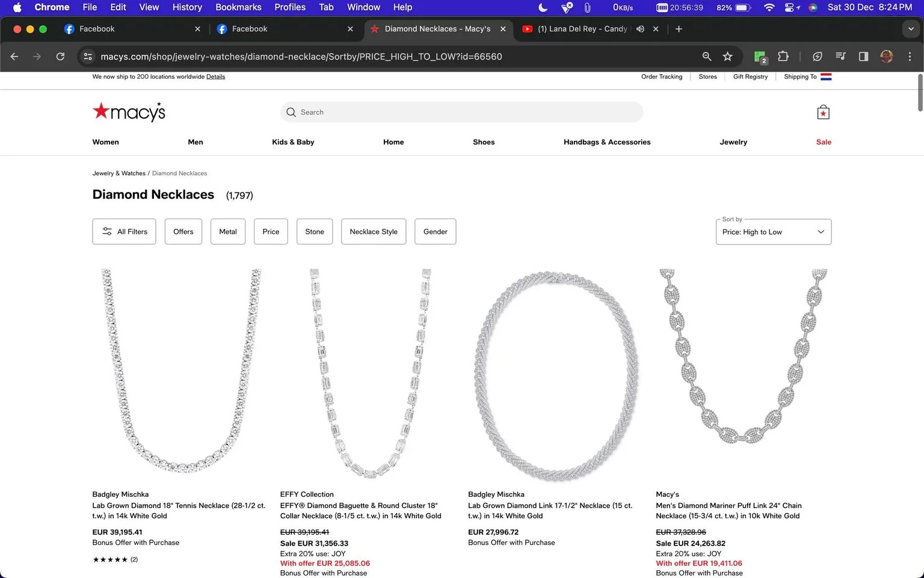This screenshot has height=578, width=924.
Task: Open the Stores link
Action: pyautogui.click(x=707, y=76)
